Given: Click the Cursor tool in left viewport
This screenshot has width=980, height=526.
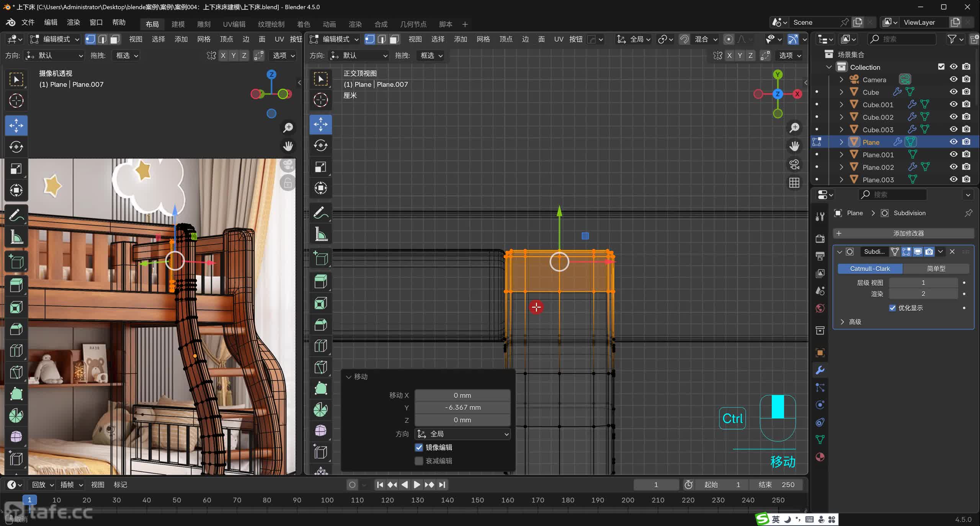Looking at the screenshot, I should point(16,101).
